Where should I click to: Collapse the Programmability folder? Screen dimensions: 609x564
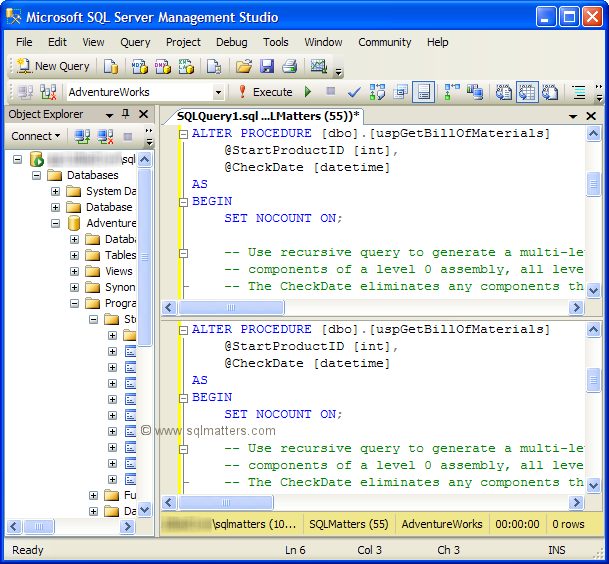point(75,303)
